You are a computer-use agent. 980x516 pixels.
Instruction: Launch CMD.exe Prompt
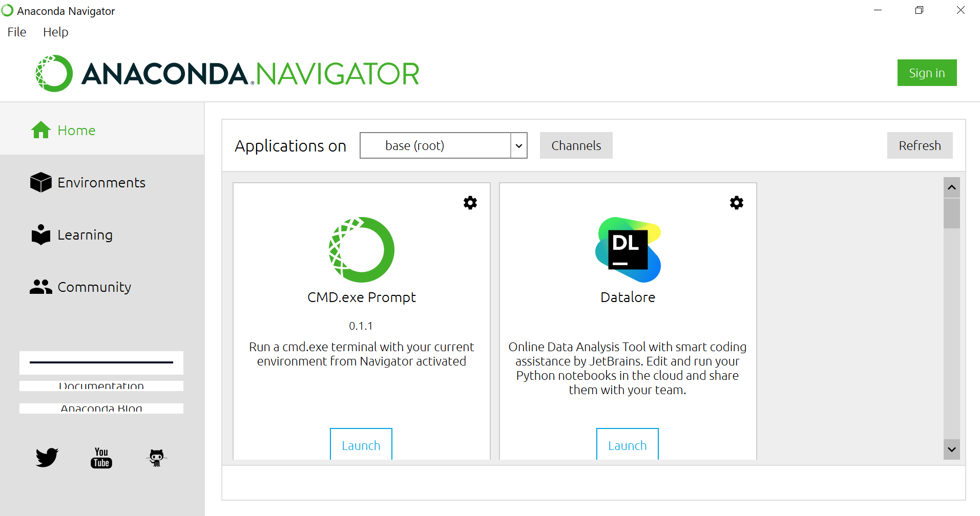361,444
